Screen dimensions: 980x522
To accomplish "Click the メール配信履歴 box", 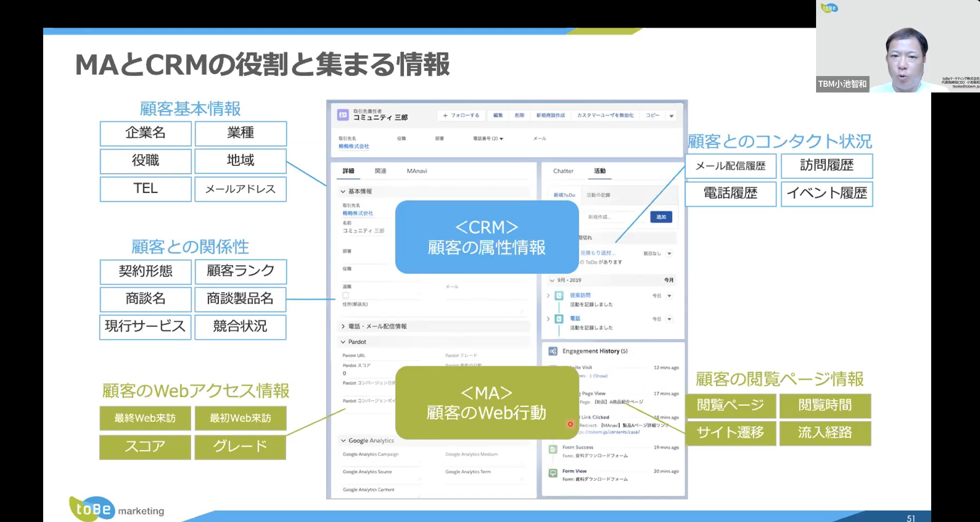I will (730, 166).
